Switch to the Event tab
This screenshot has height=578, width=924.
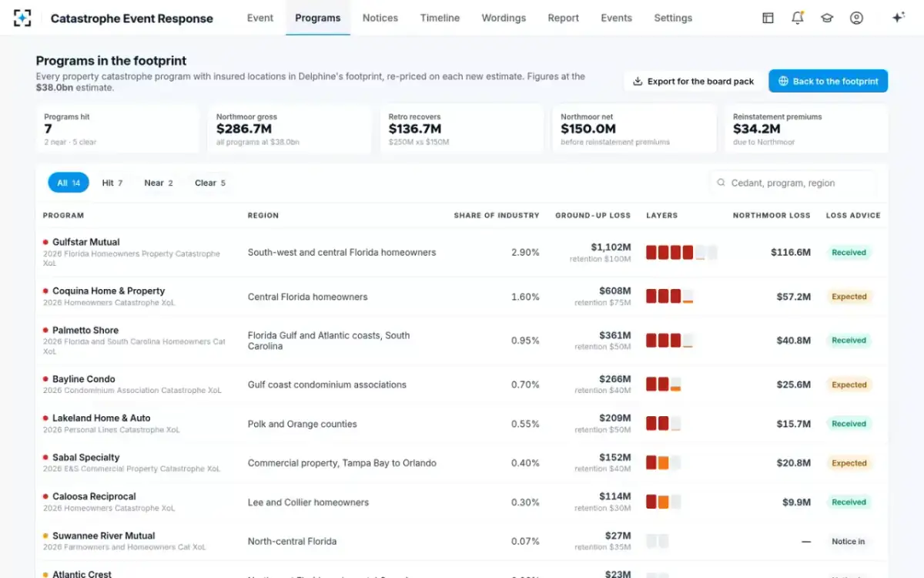click(260, 18)
